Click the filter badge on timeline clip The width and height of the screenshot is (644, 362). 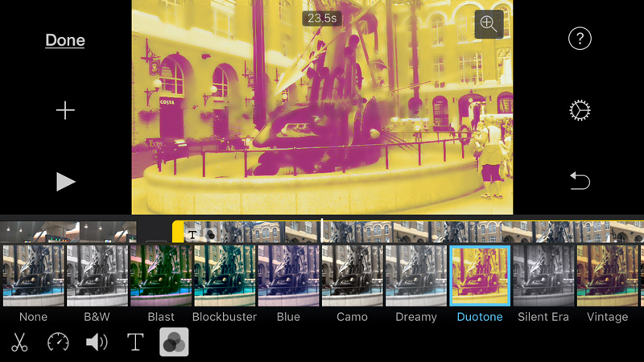coord(211,235)
